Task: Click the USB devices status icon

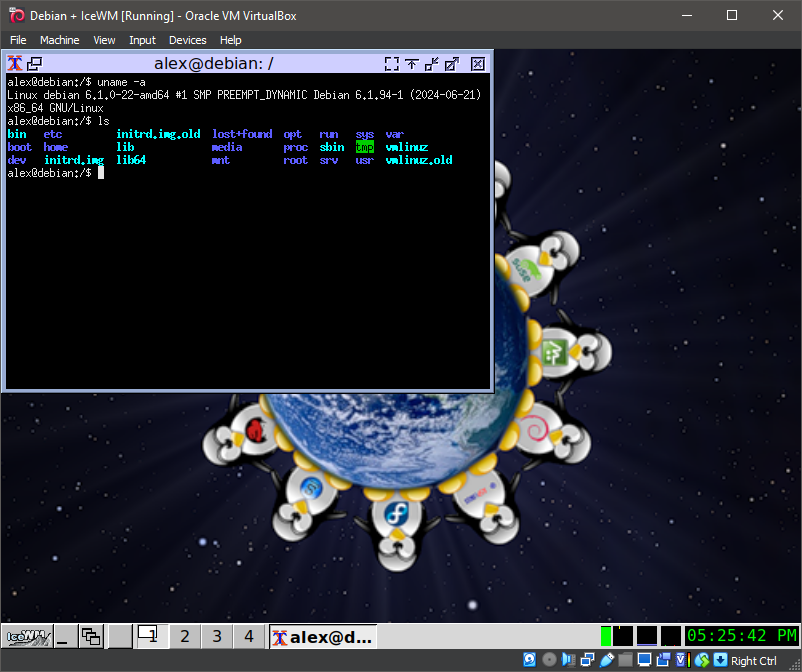Action: pyautogui.click(x=606, y=660)
